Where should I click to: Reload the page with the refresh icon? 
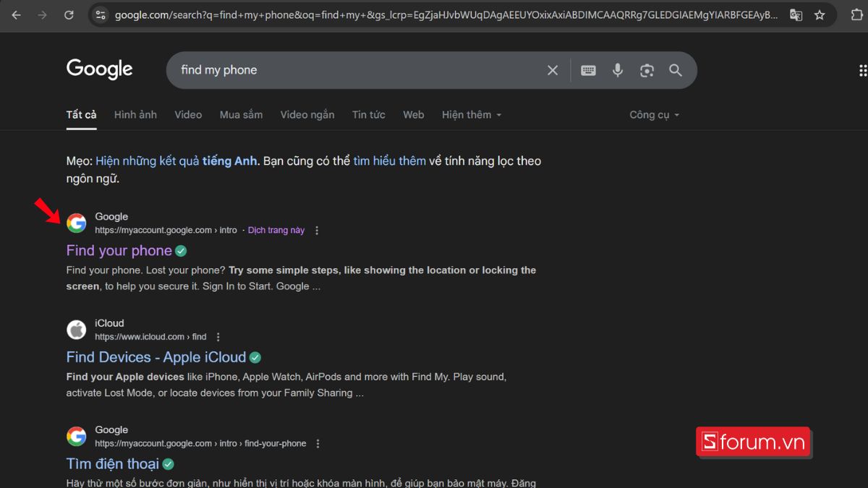click(69, 14)
